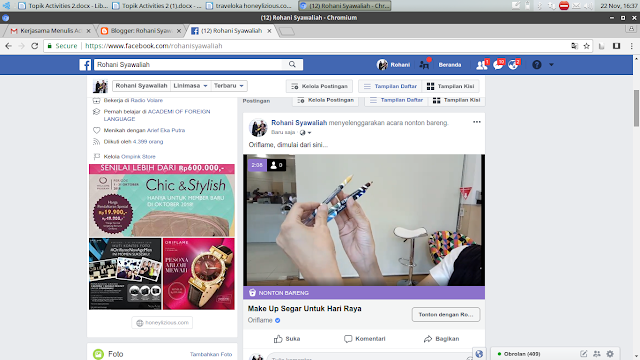Viewport: 640px width, 360px height.
Task: Click the browser address bar URL
Action: 154,46
